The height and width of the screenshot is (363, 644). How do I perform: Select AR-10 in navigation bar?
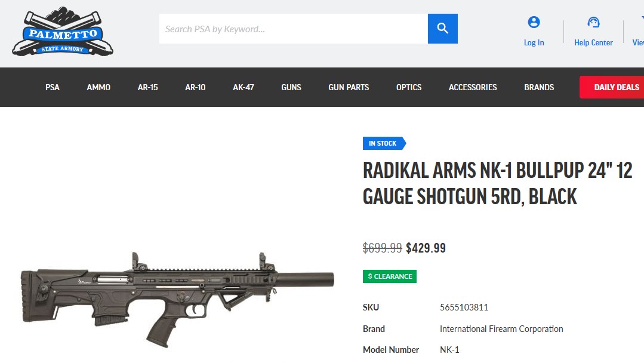[195, 87]
